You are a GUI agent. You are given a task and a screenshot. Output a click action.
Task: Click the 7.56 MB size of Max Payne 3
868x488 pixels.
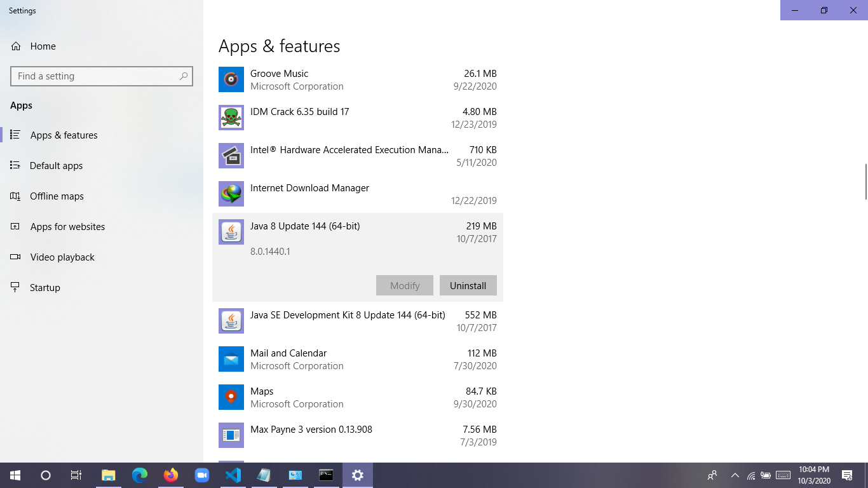click(x=480, y=430)
